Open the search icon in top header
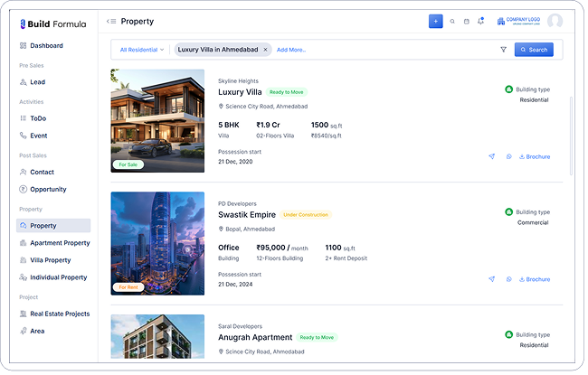 pos(452,21)
